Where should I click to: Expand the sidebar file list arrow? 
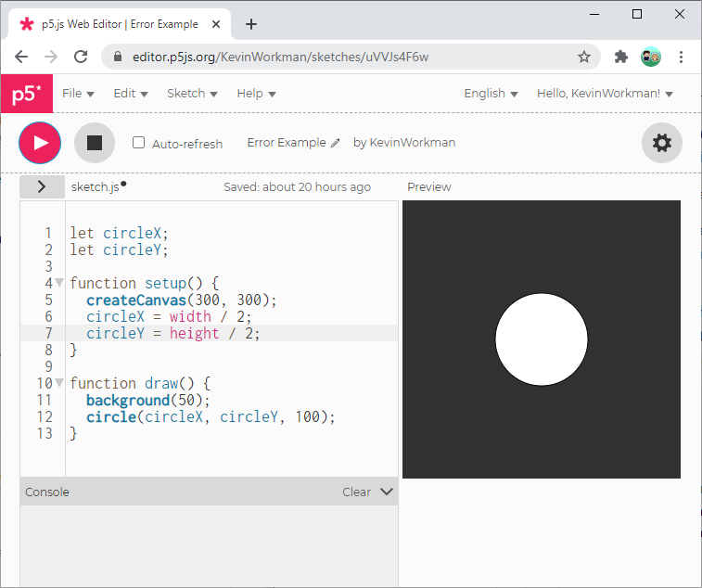pyautogui.click(x=42, y=186)
